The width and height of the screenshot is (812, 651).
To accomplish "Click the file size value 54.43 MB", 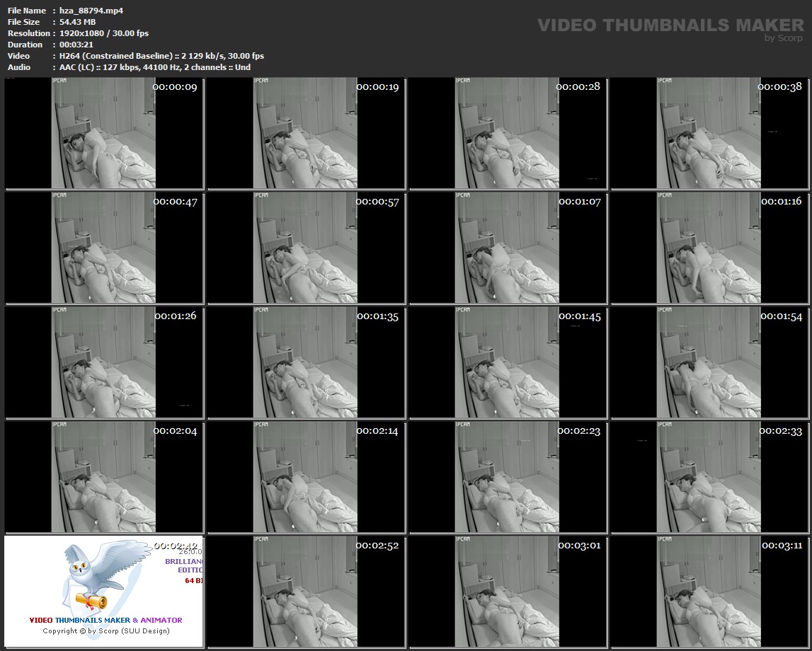I will [77, 22].
